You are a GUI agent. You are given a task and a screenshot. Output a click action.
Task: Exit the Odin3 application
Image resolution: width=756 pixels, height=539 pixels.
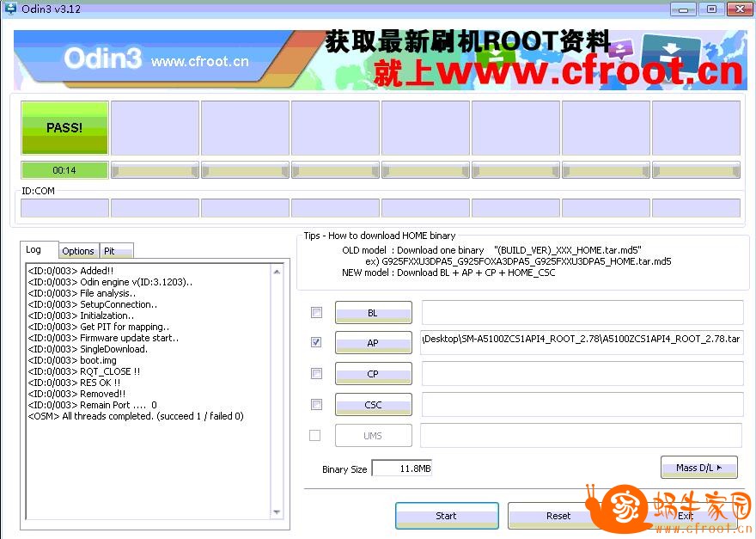coord(686,516)
